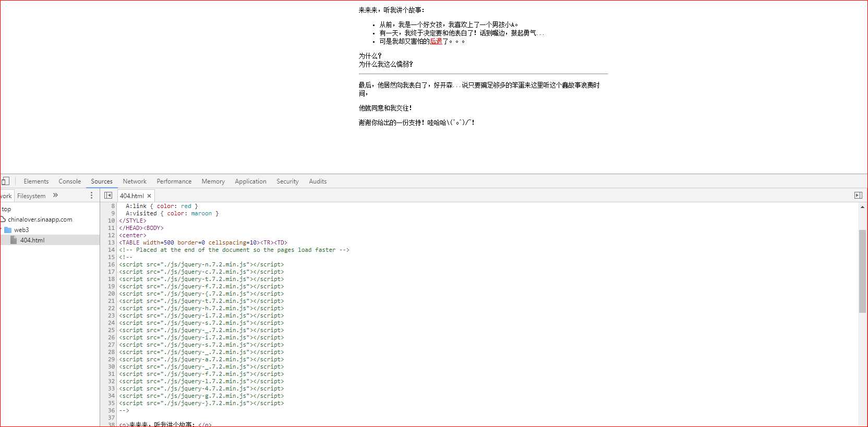Switch to the Elements panel
This screenshot has height=427, width=868.
36,181
